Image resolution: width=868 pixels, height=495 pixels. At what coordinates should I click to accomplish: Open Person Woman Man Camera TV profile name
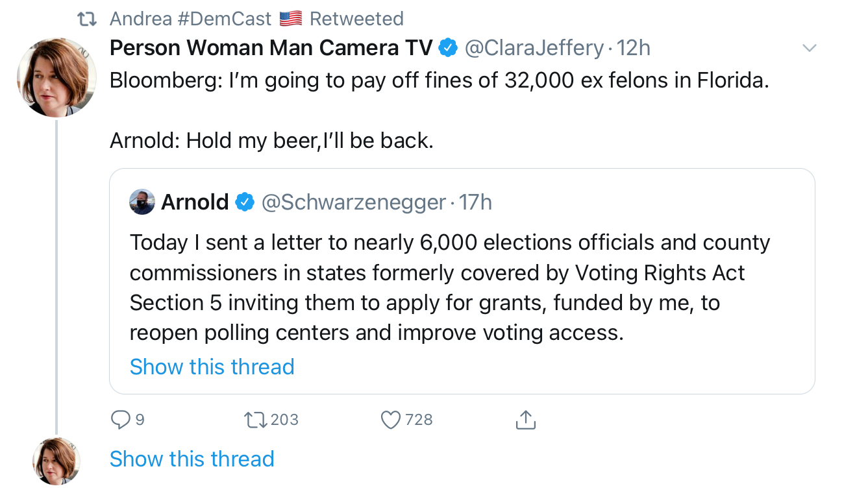[271, 48]
